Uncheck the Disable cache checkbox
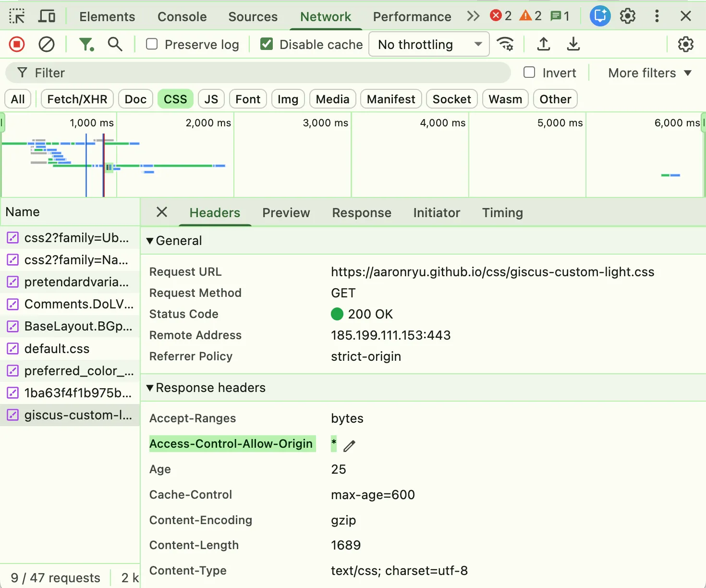706x588 pixels. tap(267, 44)
